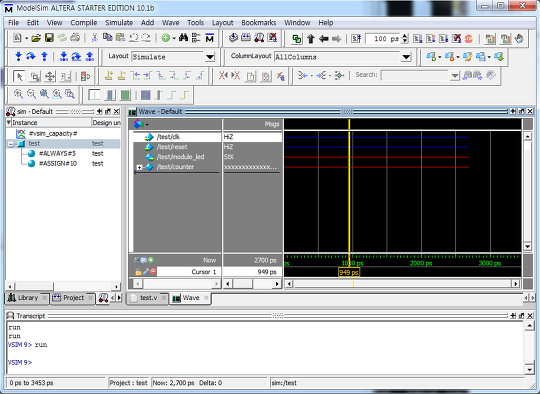The image size is (540, 394).
Task: Collapse the test instance tree node
Action: tap(11, 144)
